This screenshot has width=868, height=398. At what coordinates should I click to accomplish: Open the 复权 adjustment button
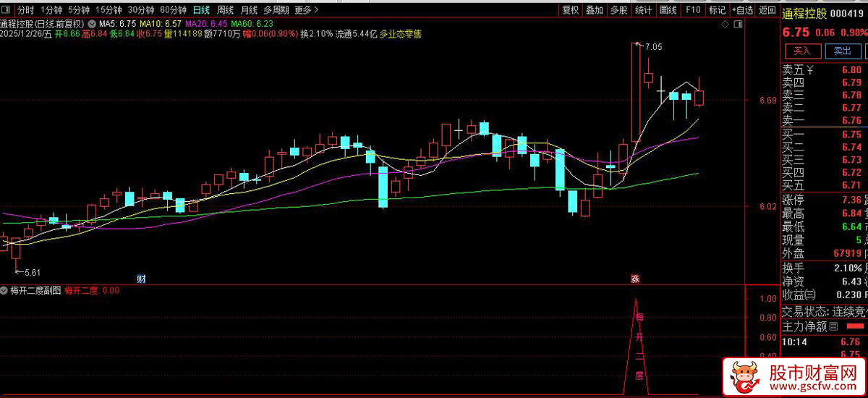[571, 10]
